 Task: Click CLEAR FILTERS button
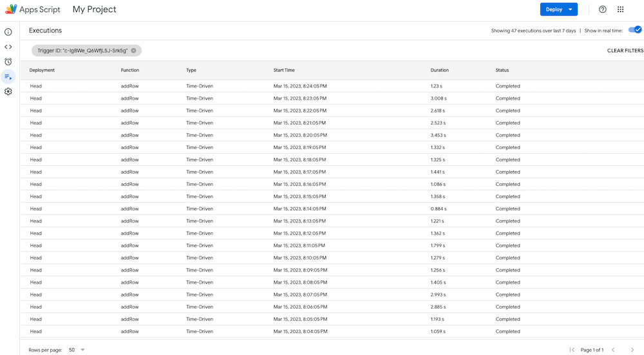(625, 50)
